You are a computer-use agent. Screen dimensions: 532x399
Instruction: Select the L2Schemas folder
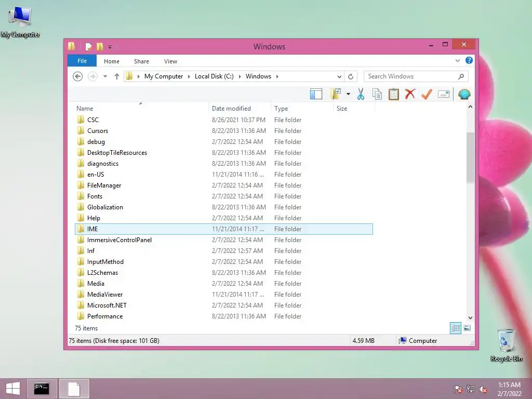(223, 272)
